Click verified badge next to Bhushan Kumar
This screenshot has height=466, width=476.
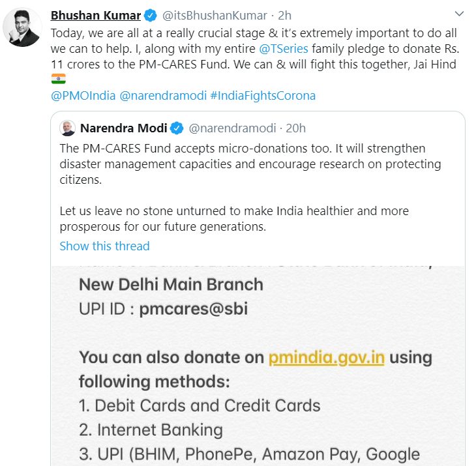click(x=151, y=15)
